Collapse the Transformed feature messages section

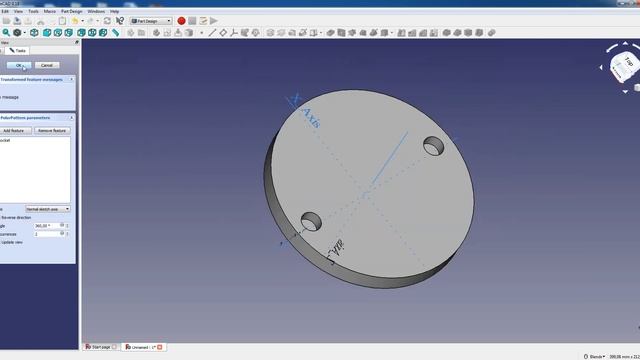point(71,80)
